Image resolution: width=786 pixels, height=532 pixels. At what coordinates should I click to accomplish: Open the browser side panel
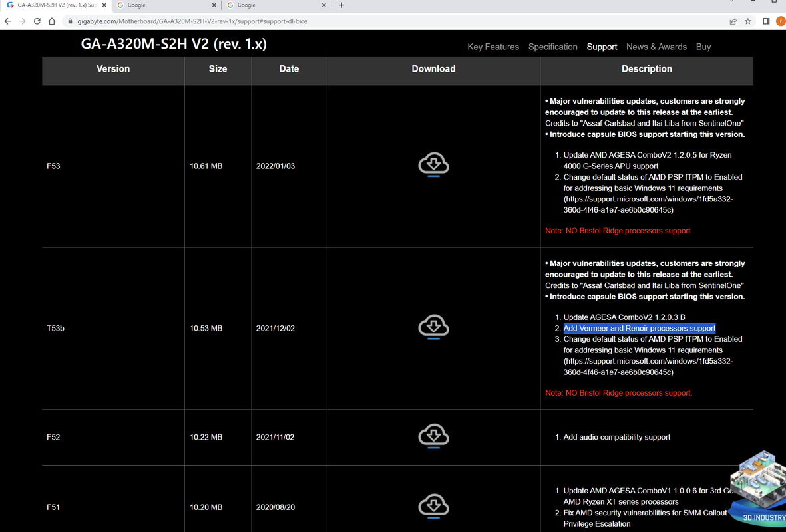point(766,21)
